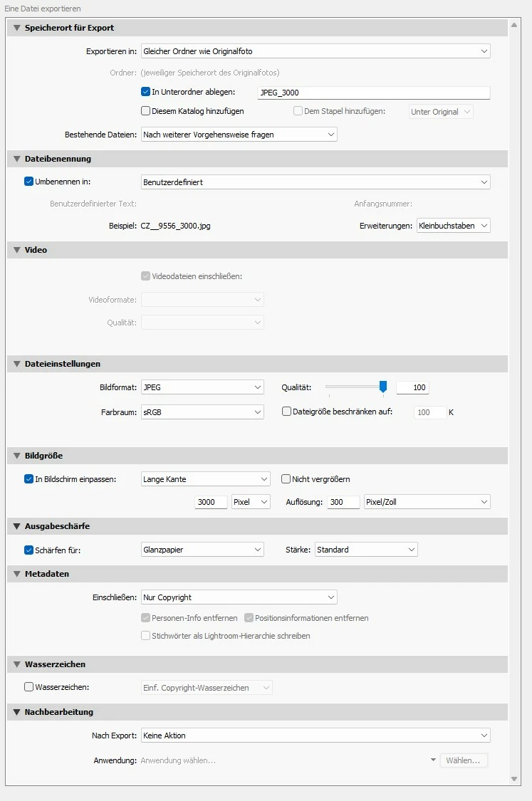Collapse the Nachbearbeitung section

(x=17, y=711)
